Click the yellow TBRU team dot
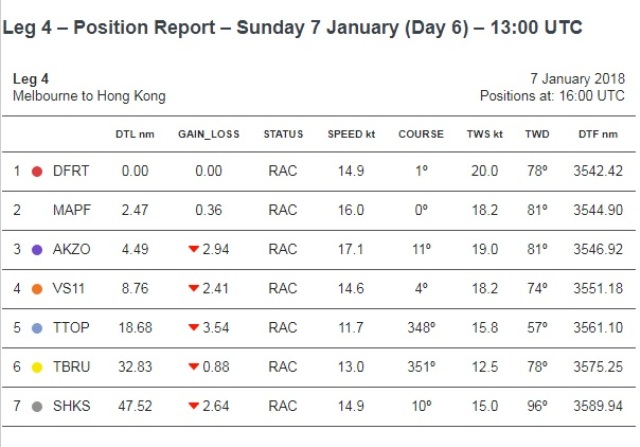Viewport: 640px width, 447px height. pos(37,367)
